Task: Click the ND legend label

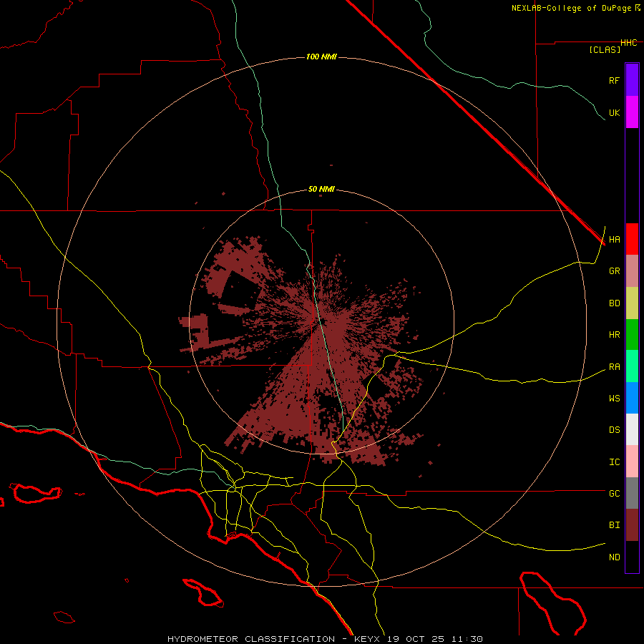Action: [x=614, y=557]
